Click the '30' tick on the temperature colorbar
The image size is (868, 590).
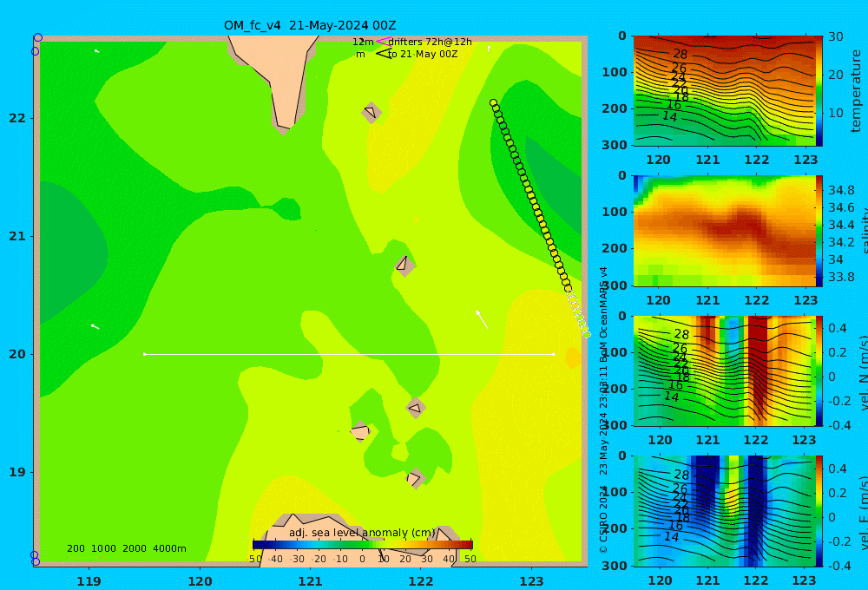point(836,37)
